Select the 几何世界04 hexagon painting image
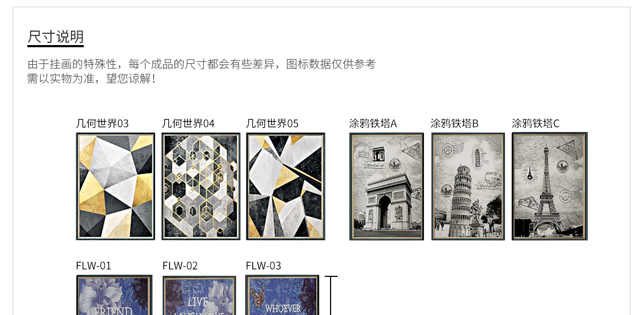The width and height of the screenshot is (644, 315). (201, 186)
